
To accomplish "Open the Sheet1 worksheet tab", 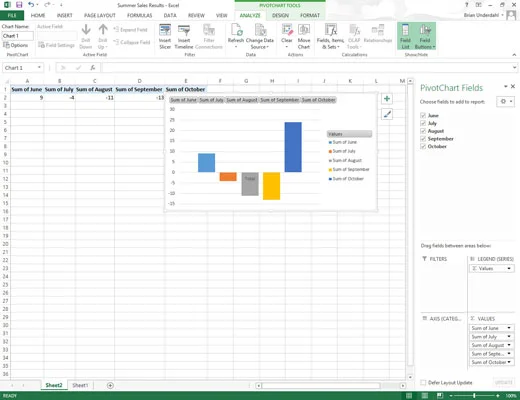I will coord(80,385).
